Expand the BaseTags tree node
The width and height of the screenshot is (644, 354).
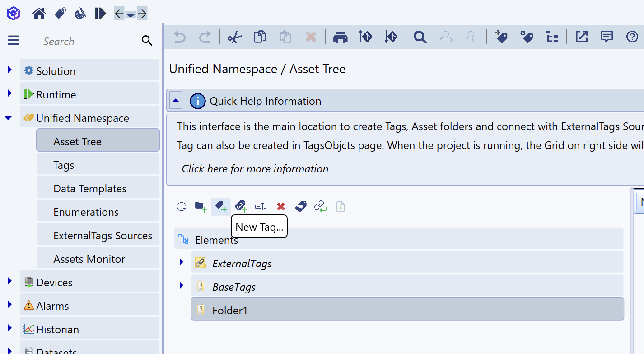point(182,285)
